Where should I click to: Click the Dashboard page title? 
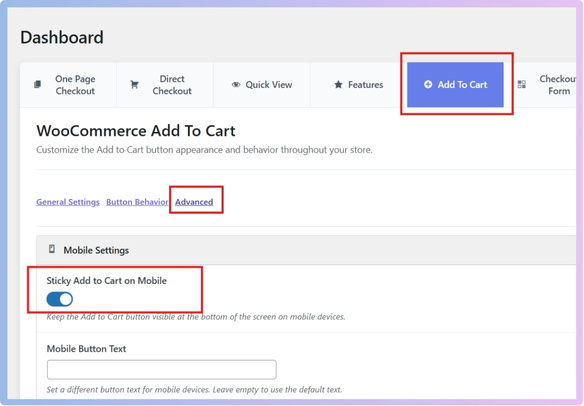[x=62, y=37]
